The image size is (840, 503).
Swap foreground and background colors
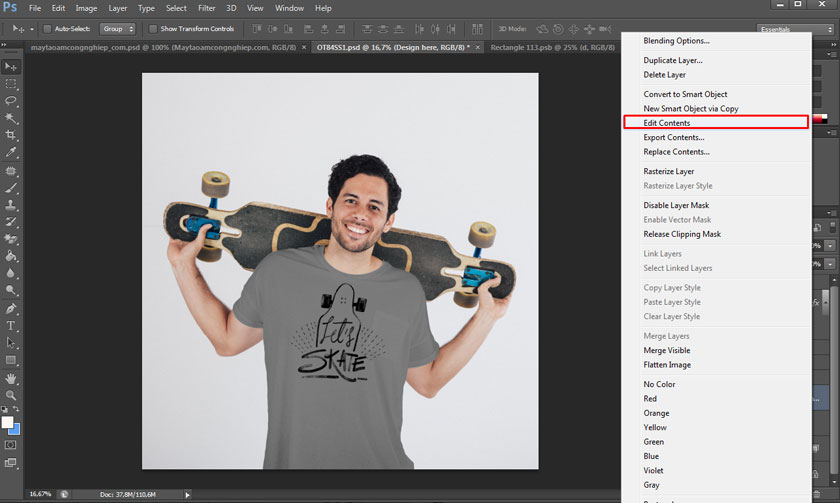pyautogui.click(x=17, y=409)
